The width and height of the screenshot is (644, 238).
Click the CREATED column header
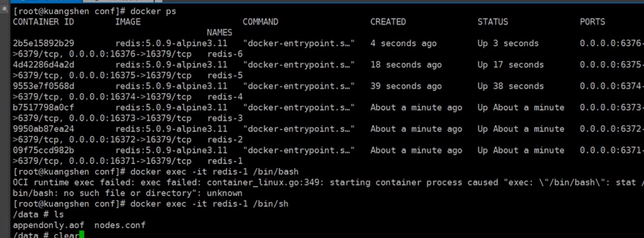388,22
